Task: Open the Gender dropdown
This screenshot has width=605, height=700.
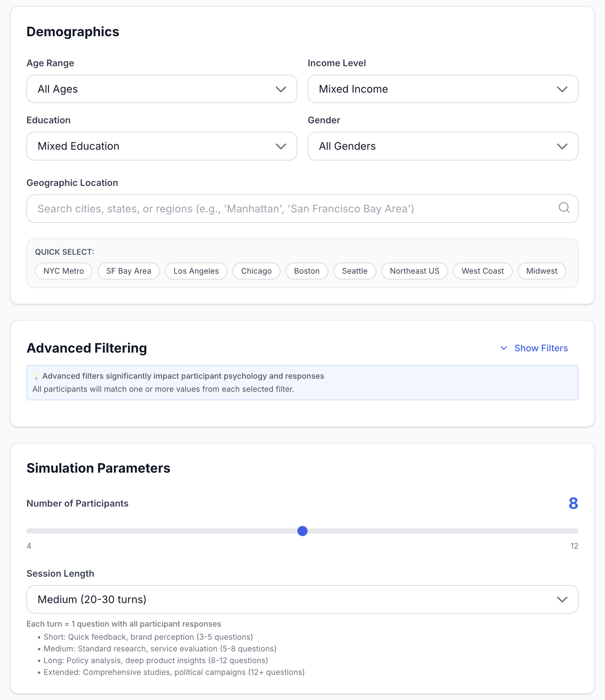Action: [x=443, y=146]
